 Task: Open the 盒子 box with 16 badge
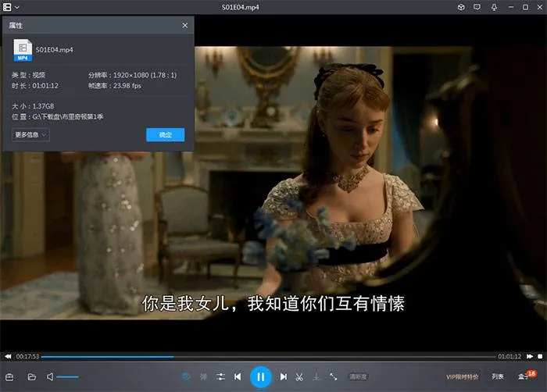pyautogui.click(x=527, y=376)
